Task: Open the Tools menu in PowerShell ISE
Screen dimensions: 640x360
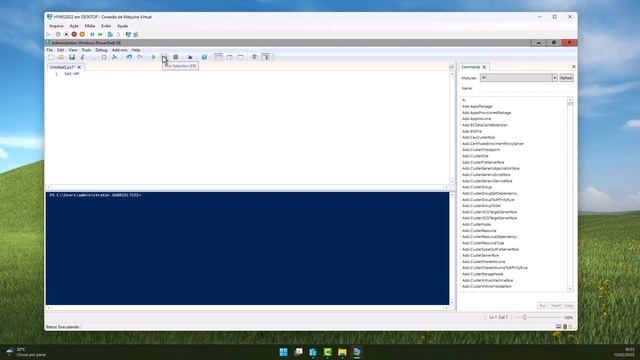Action: tap(86, 50)
